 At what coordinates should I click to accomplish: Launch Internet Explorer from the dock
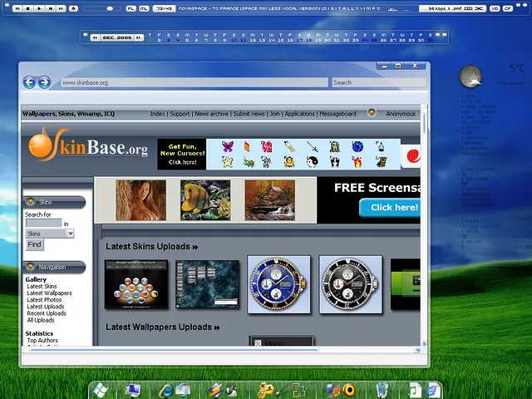pos(166,390)
